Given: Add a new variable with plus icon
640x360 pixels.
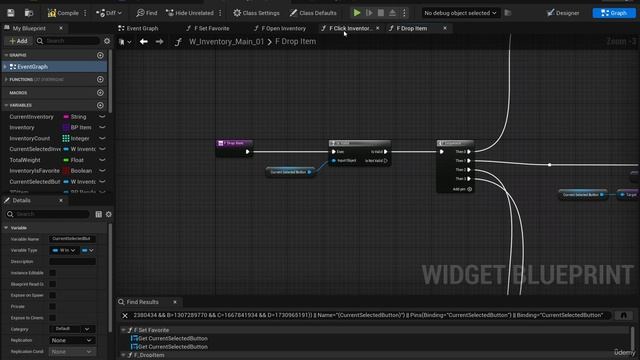Looking at the screenshot, I should click(x=100, y=105).
